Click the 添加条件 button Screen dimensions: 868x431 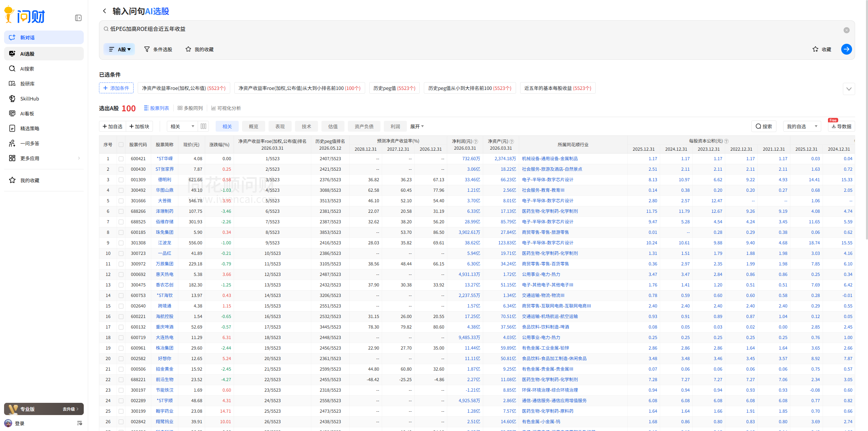pos(116,88)
